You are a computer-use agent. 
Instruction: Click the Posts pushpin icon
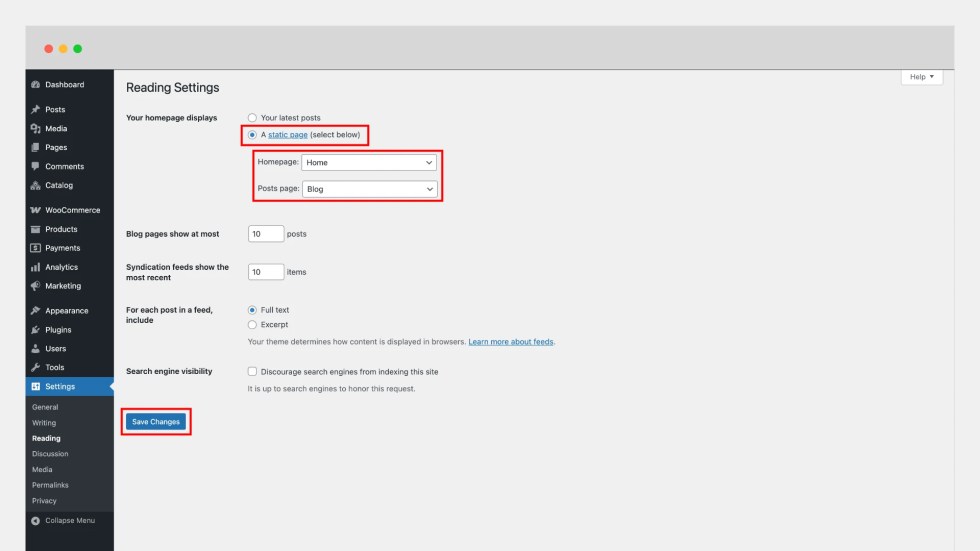click(35, 110)
